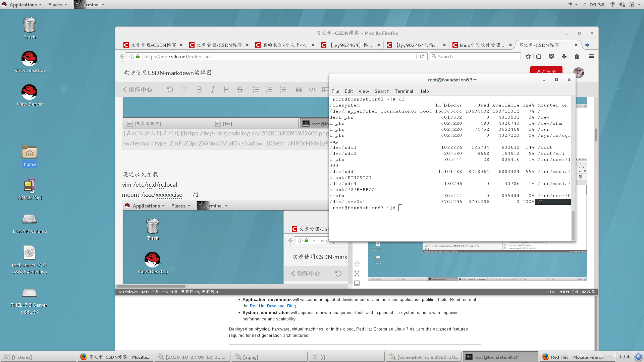Viewport: 644px width, 362px height.
Task: Click the Wi-Fi icon in system tray
Action: pos(612,4)
